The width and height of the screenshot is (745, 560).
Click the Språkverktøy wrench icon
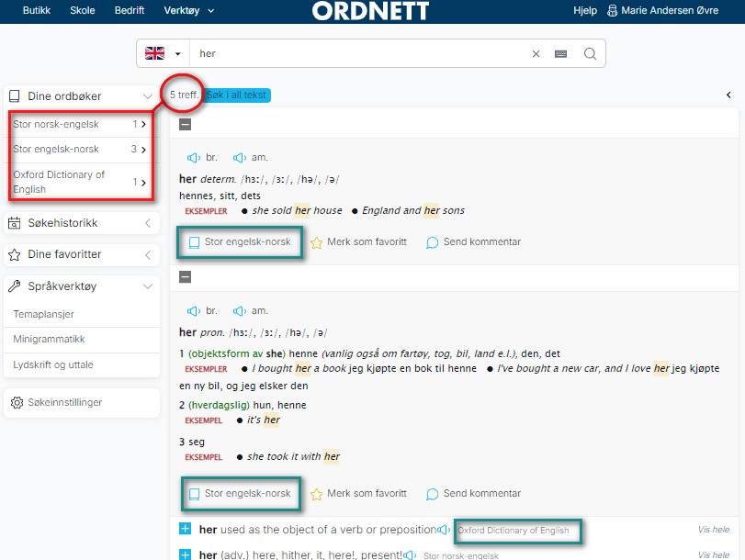[x=15, y=286]
